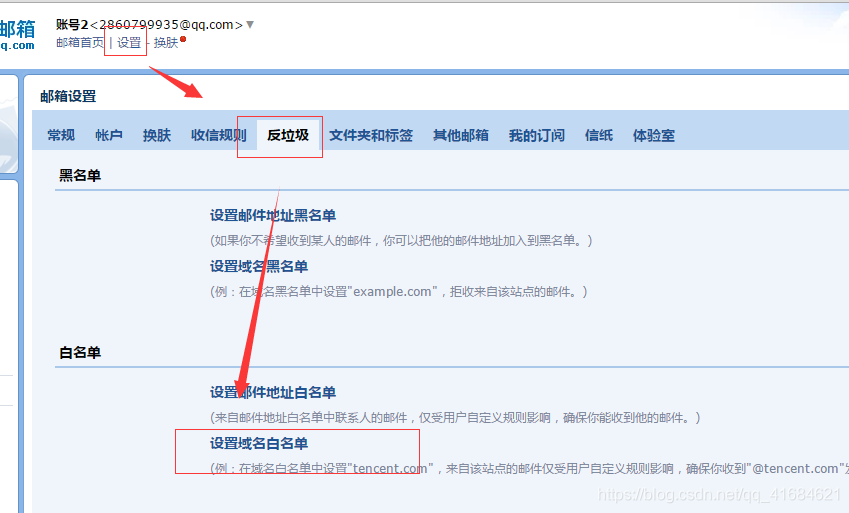The image size is (849, 513).
Task: Click the 账号2 email address text
Action: tap(149, 24)
